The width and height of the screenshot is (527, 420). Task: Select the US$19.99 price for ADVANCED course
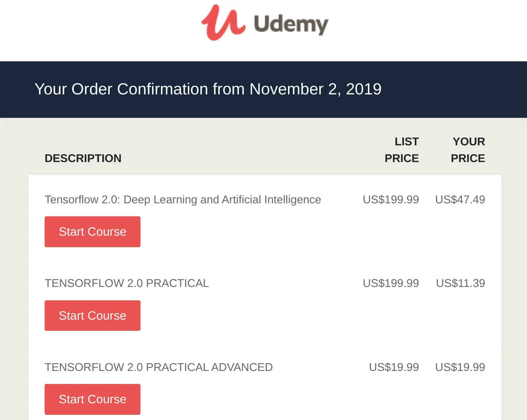[460, 367]
